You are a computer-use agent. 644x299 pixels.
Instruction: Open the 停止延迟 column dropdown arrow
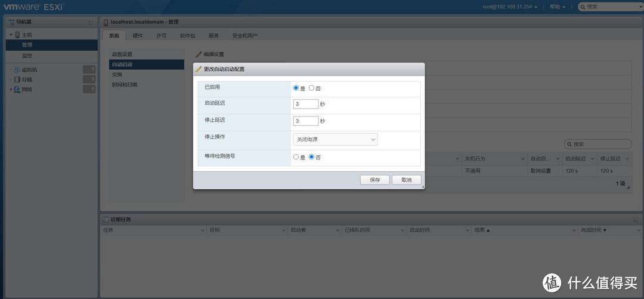tap(628, 159)
